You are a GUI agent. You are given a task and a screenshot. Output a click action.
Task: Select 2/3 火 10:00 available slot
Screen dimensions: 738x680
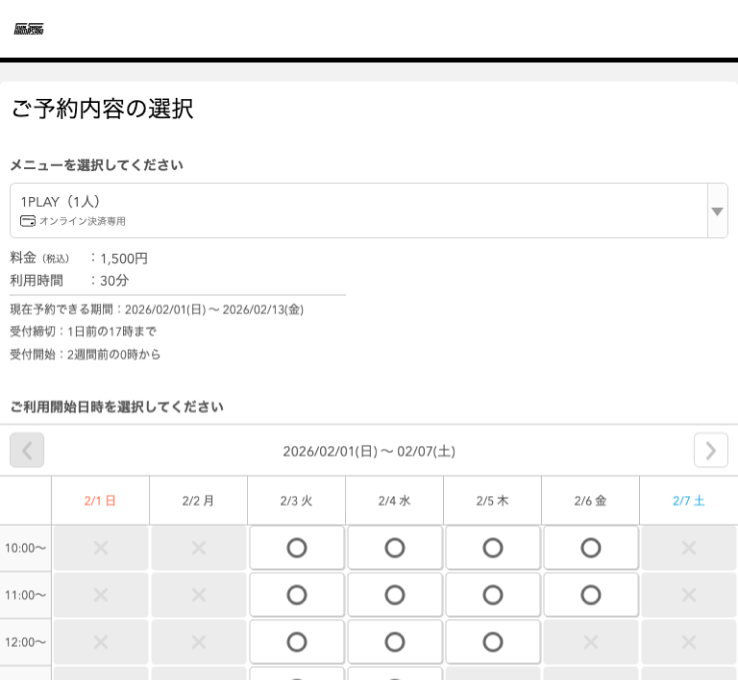pyautogui.click(x=297, y=548)
